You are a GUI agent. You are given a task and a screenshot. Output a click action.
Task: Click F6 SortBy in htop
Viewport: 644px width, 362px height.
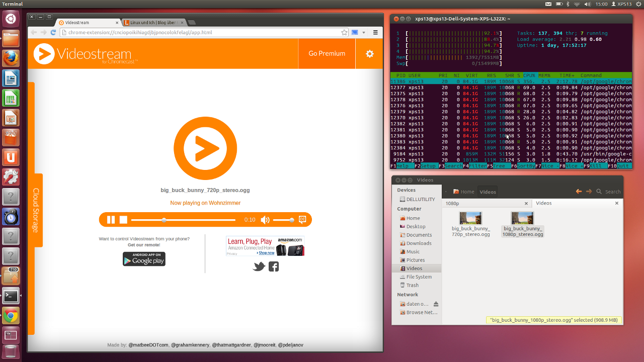[x=523, y=165]
